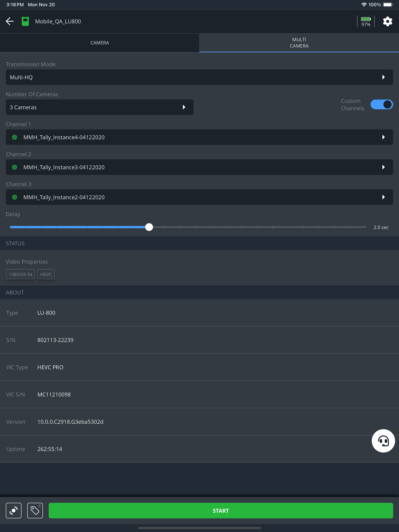
Task: Select the MULTI CAMERA tab
Action: pos(299,43)
